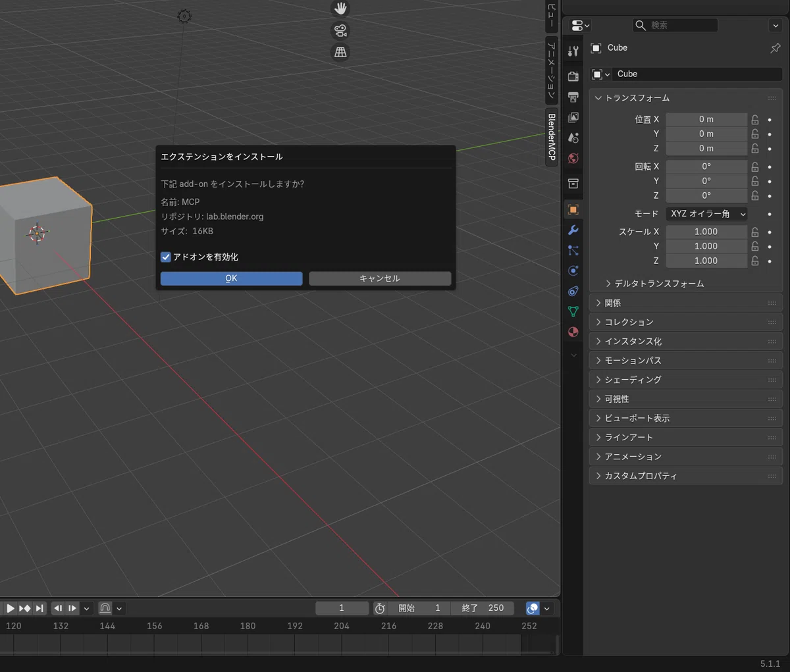Click the search magnifier icon
Viewport: 790px width, 672px height.
[x=640, y=25]
